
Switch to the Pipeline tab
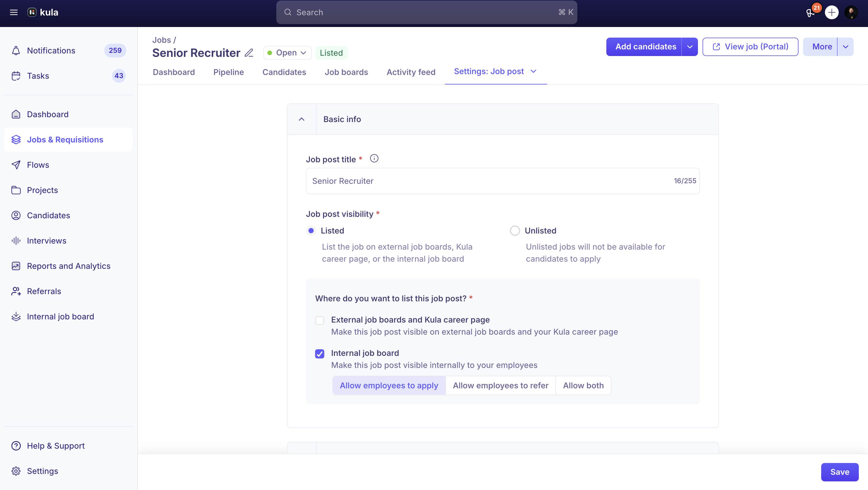pyautogui.click(x=228, y=72)
